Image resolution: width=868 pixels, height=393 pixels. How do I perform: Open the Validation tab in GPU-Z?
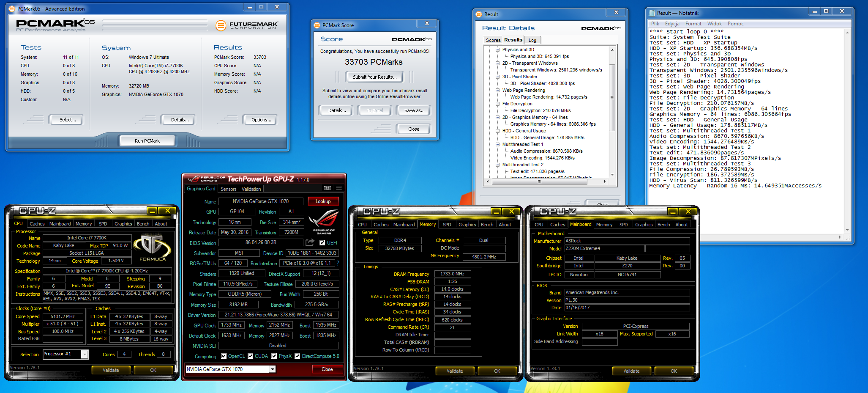pos(251,189)
